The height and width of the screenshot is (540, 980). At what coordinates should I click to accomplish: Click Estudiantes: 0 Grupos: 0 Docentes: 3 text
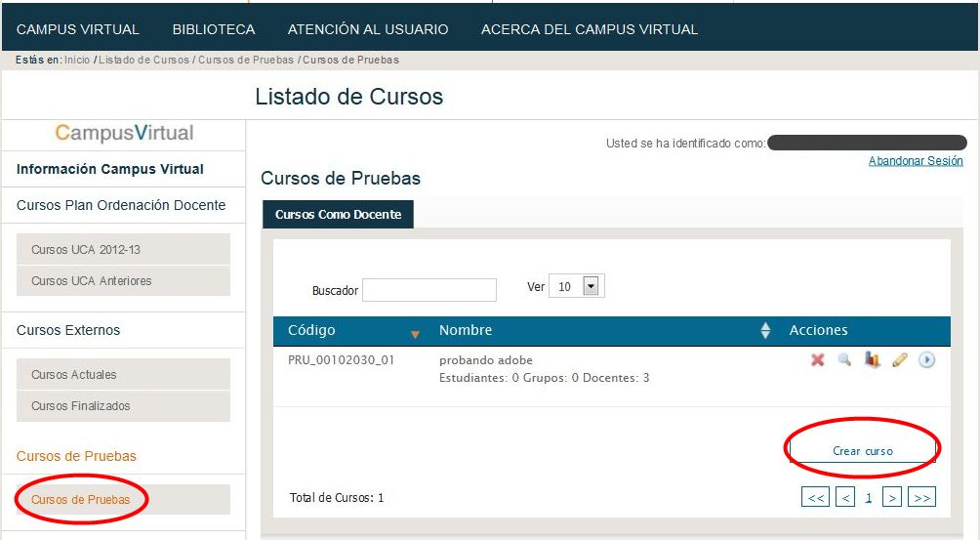545,378
